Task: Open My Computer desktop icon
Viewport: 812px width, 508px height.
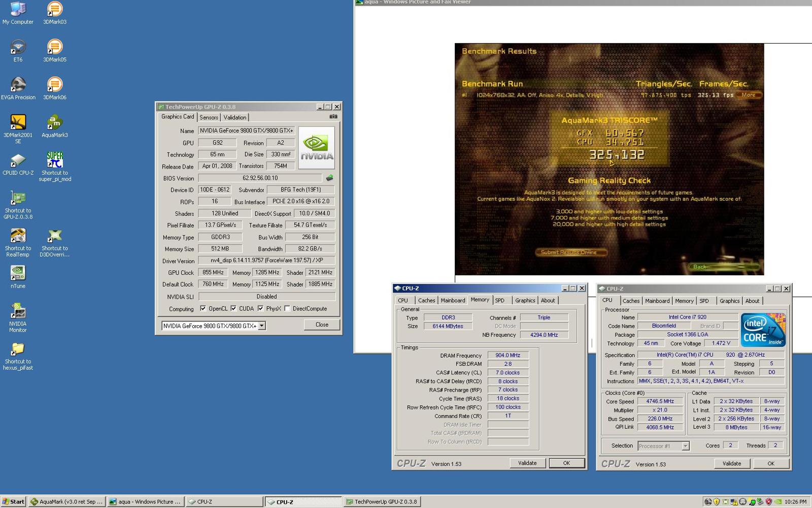Action: click(18, 12)
